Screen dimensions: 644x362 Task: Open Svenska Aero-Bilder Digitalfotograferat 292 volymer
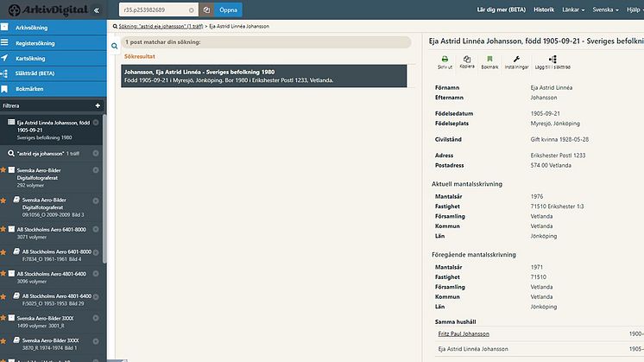(40, 177)
